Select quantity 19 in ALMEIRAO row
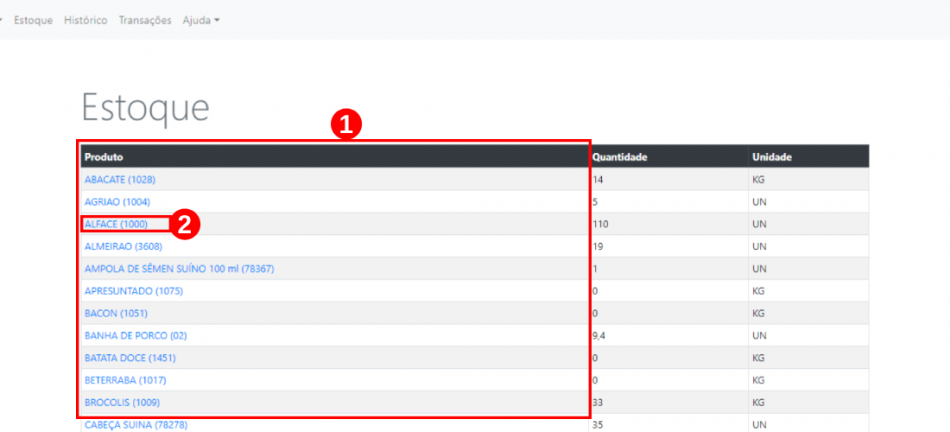 tap(598, 247)
